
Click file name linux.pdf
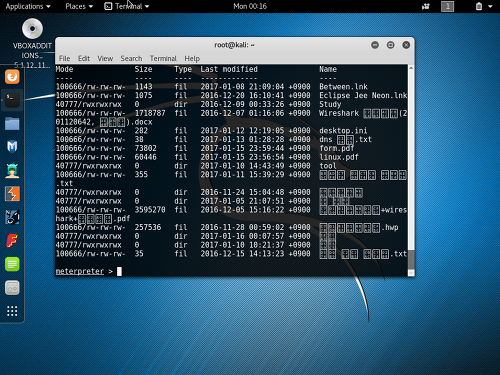click(x=339, y=157)
